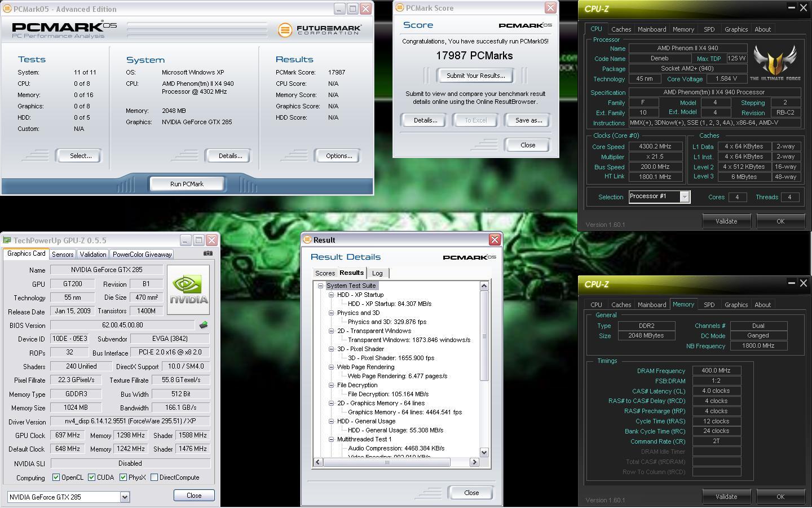The height and width of the screenshot is (508, 812).
Task: Collapse the HDD - XP Startup node
Action: (x=331, y=295)
